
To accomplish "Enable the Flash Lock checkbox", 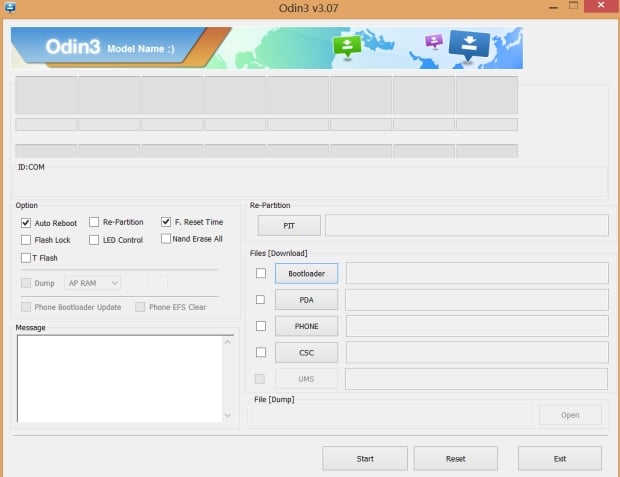I will click(x=26, y=240).
